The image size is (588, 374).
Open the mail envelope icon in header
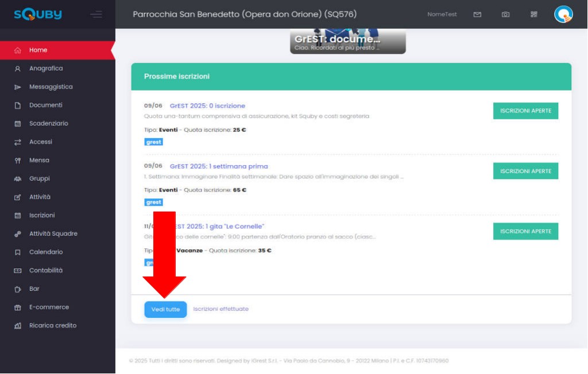[477, 14]
